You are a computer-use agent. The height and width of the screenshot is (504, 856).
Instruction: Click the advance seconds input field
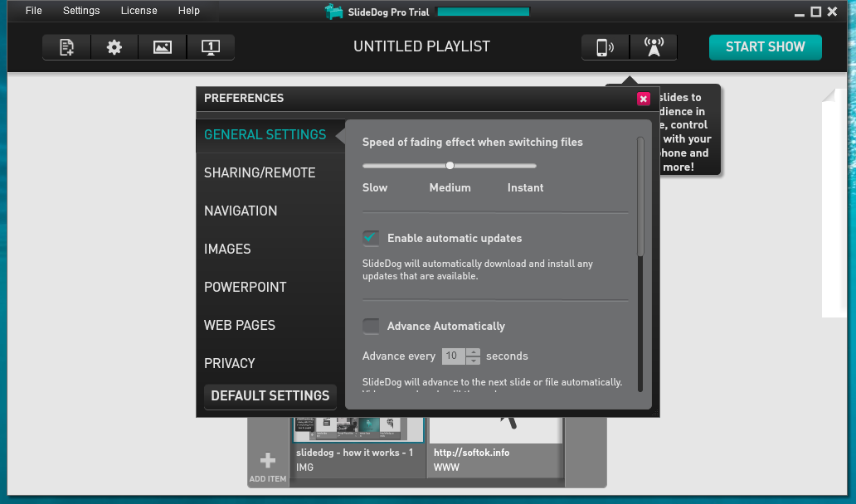click(453, 356)
